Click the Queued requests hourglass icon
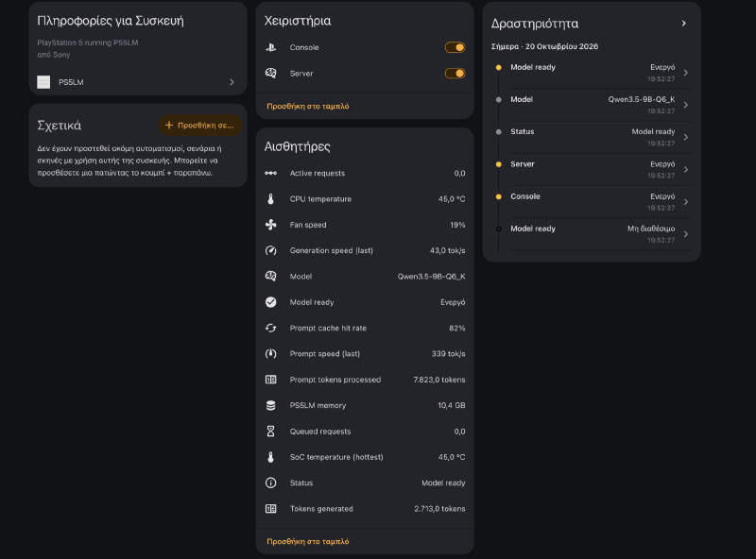Screen dimensions: 756x559 [x=271, y=432]
